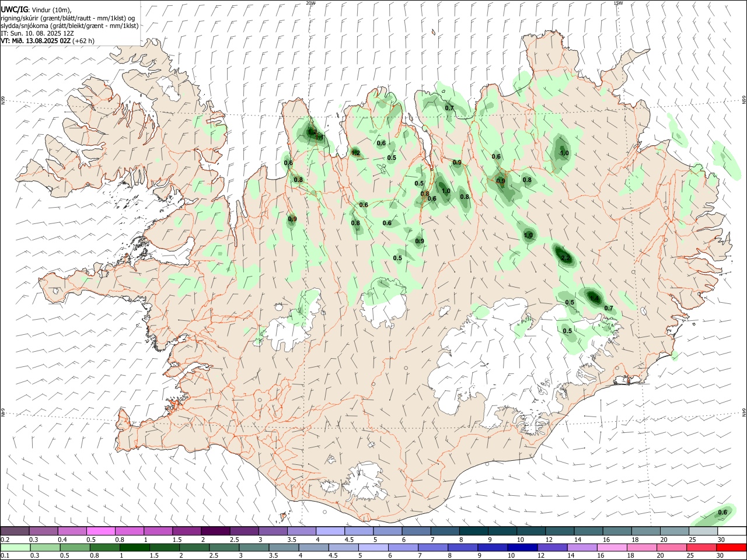Click the 0.1 label in the color scale

(x=5, y=555)
